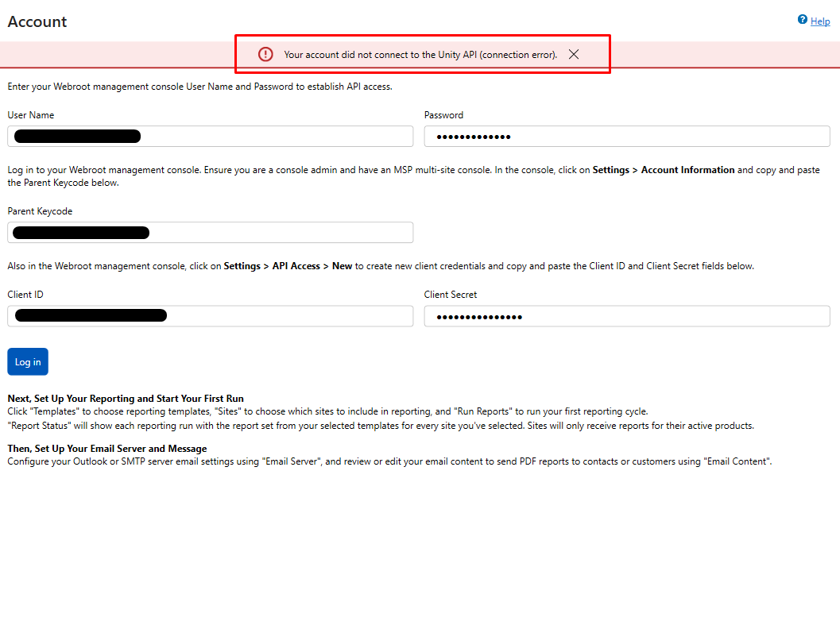Select the Client ID input field
The image size is (840, 629).
(210, 316)
